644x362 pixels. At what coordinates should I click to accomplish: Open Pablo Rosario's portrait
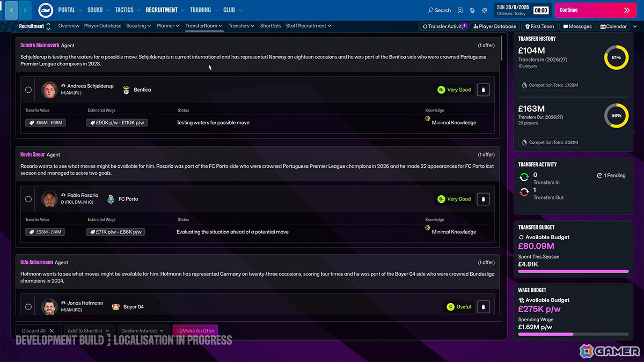(49, 199)
